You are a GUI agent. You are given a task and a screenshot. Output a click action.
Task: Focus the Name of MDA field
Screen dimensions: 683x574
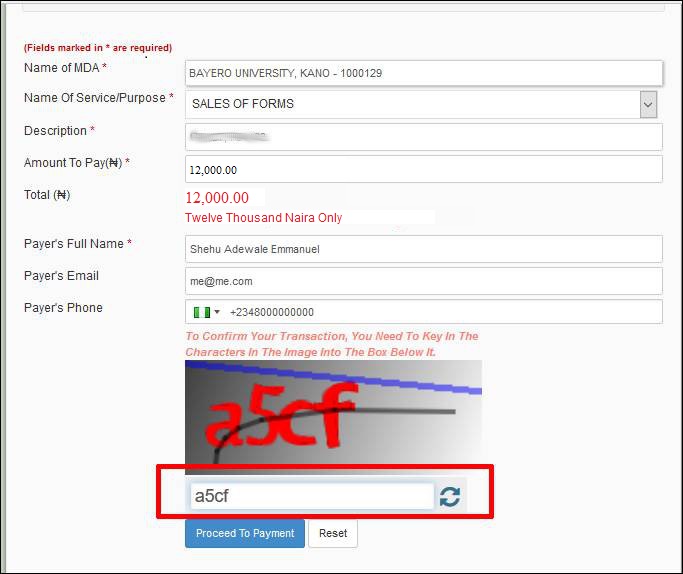tap(424, 73)
